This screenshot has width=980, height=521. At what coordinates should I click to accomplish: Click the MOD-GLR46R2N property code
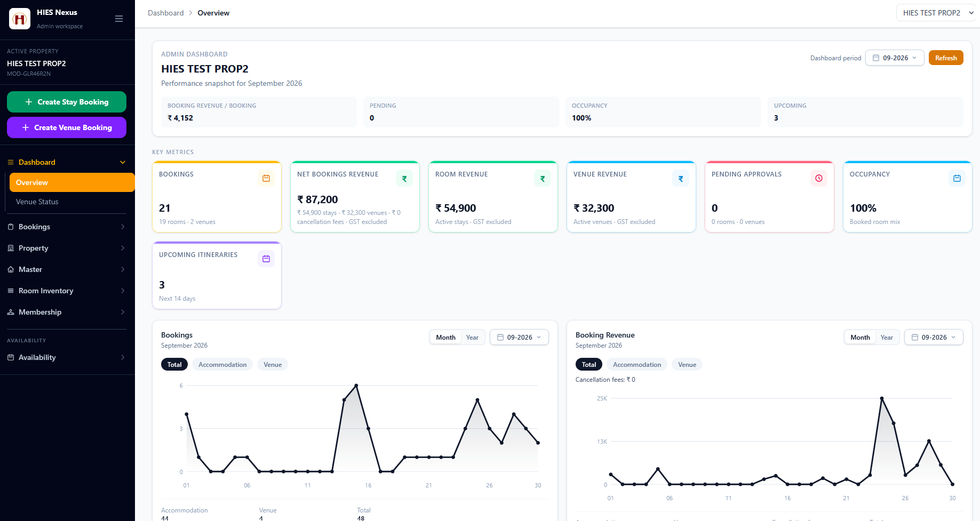pos(29,74)
